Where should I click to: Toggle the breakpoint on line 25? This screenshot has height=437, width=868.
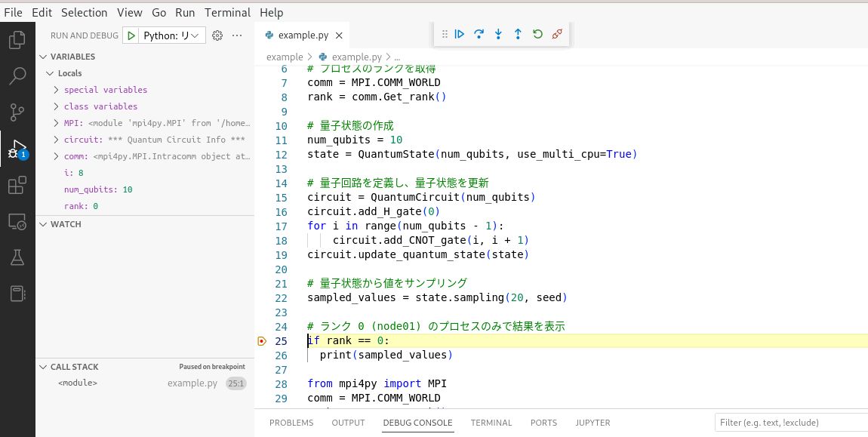pyautogui.click(x=262, y=341)
